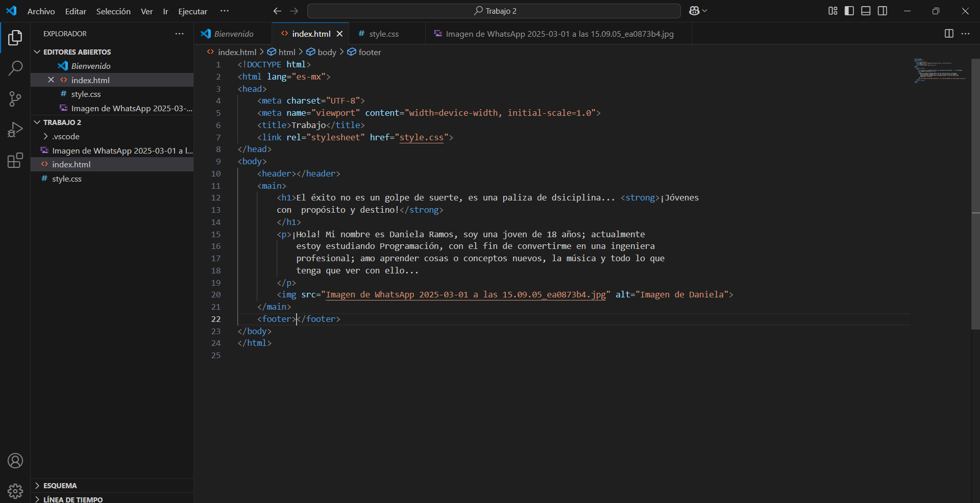Click line number 12 in the gutter

tap(216, 197)
